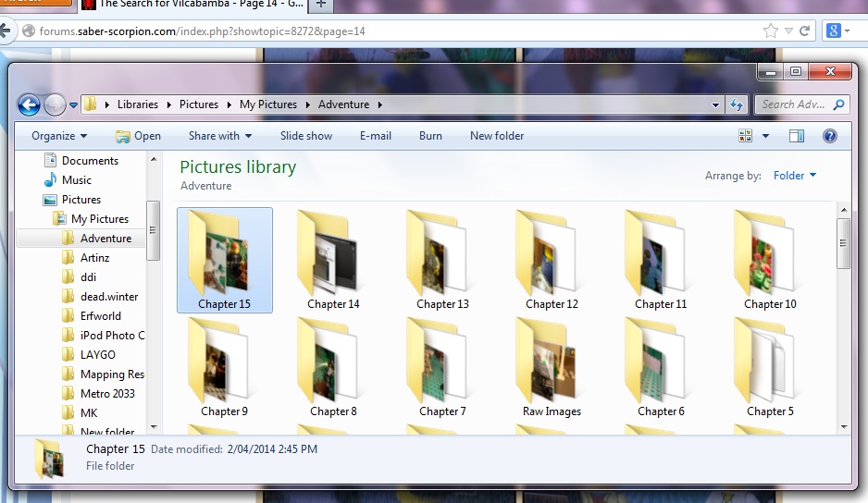Select Documents library in navigation pane
This screenshot has height=503, width=868.
[x=81, y=161]
